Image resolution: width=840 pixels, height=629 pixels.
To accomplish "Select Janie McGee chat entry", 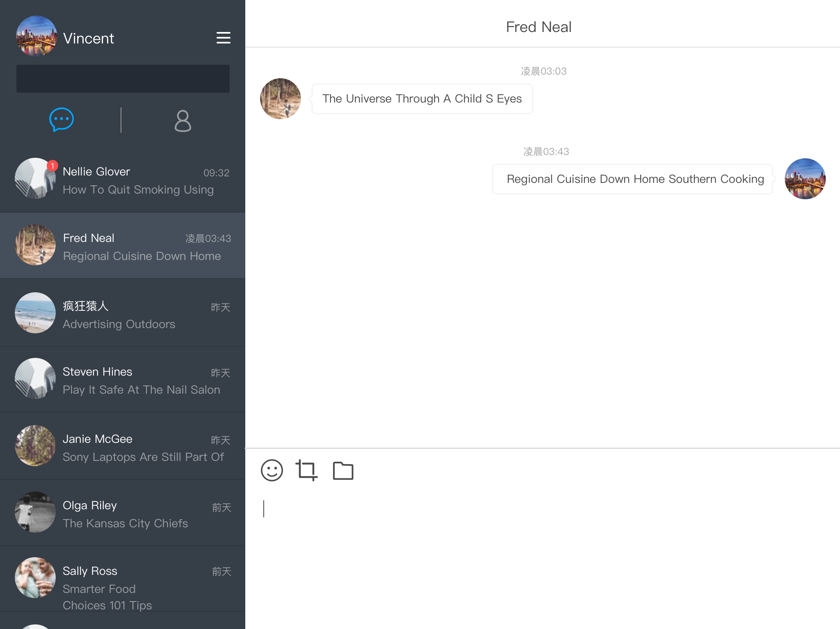I will point(123,447).
